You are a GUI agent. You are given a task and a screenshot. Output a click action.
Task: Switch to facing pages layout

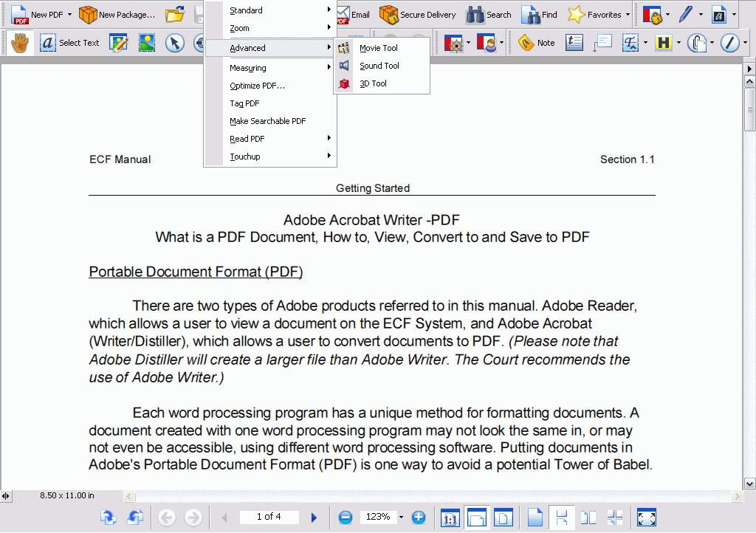tap(588, 518)
